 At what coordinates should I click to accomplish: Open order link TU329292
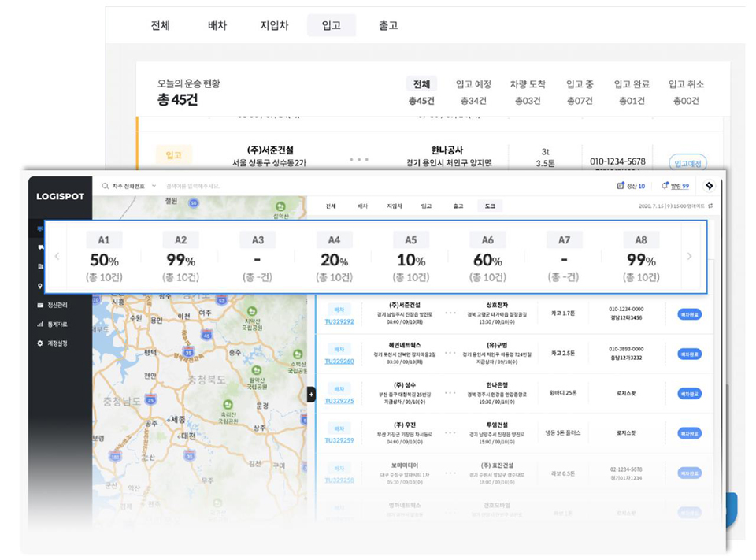(339, 321)
